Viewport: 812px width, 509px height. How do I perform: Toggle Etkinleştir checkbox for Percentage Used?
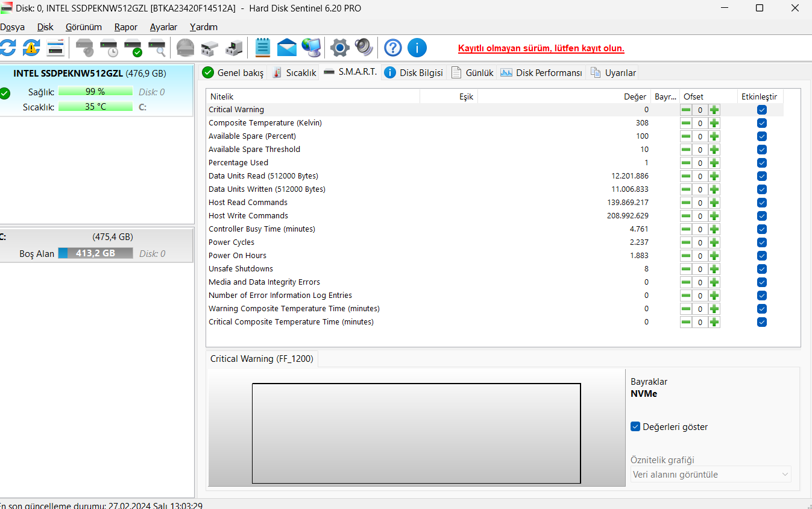pyautogui.click(x=762, y=163)
